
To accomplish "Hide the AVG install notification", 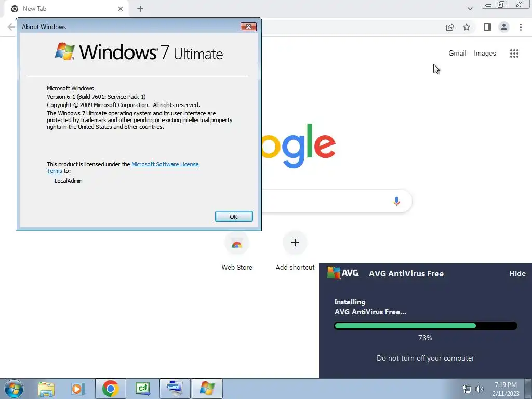I will click(517, 273).
